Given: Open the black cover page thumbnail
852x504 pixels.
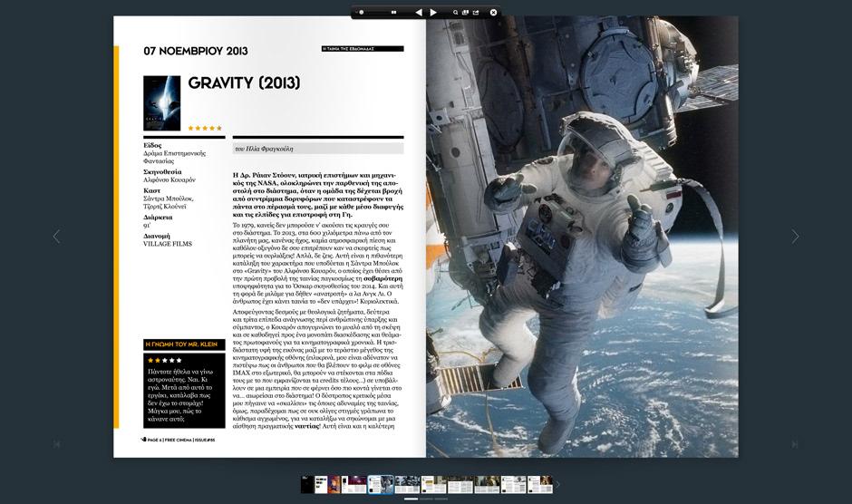Looking at the screenshot, I should click(307, 484).
